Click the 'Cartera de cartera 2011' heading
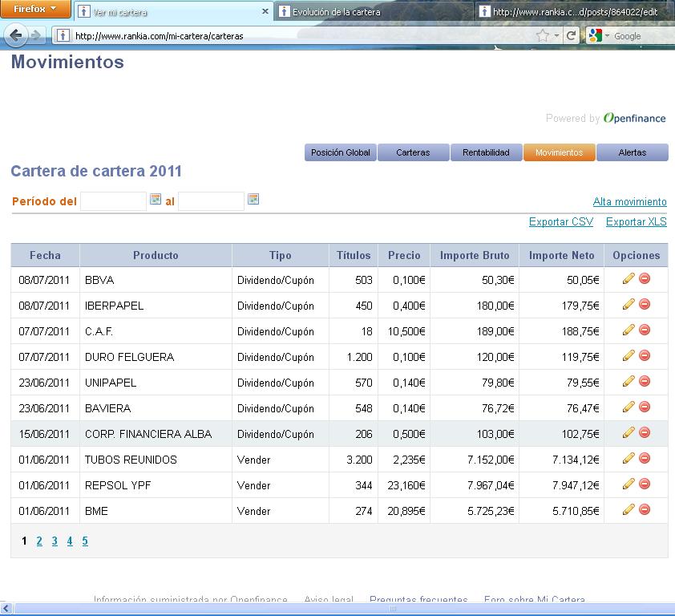The height and width of the screenshot is (616, 675). pos(96,171)
